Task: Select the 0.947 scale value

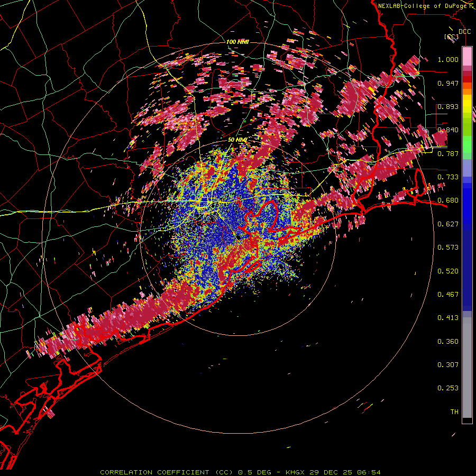Action: tap(448, 83)
